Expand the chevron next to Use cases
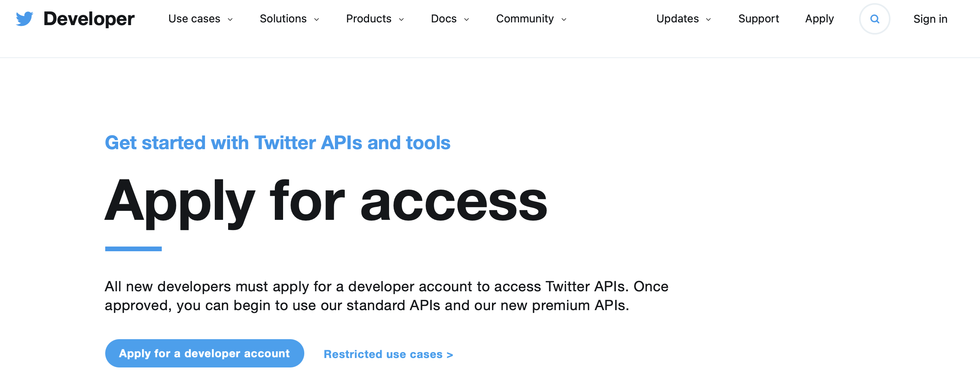Viewport: 980px width, 391px height. coord(230,20)
